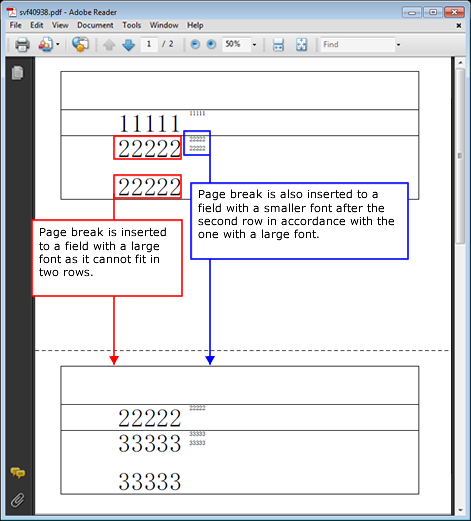The width and height of the screenshot is (471, 521).
Task: Close the document with menu-bar X
Action: (459, 26)
